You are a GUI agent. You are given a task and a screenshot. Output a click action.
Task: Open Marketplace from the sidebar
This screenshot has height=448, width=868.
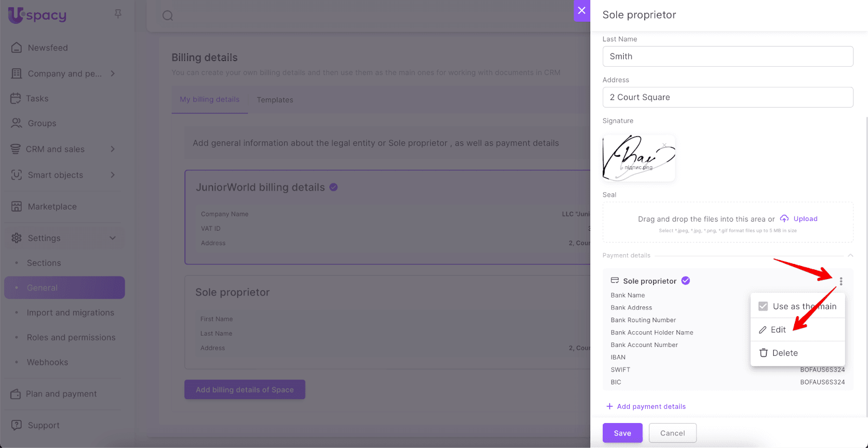[x=52, y=206]
